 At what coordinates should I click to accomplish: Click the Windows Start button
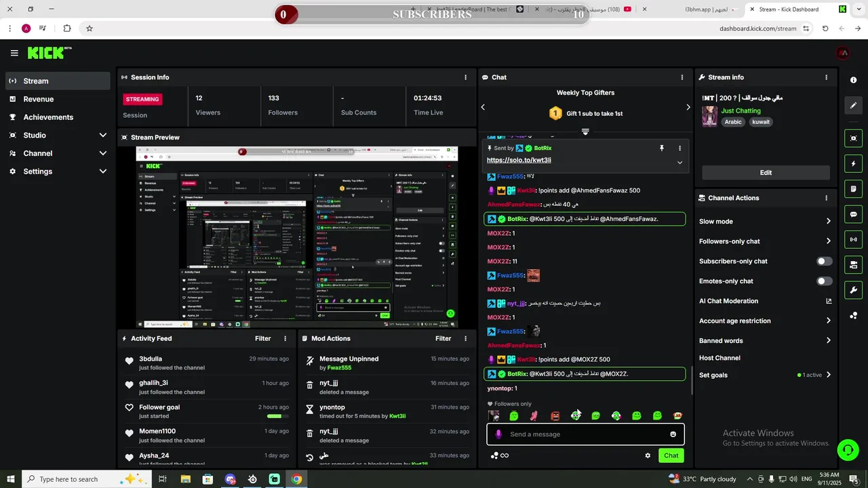point(11,479)
